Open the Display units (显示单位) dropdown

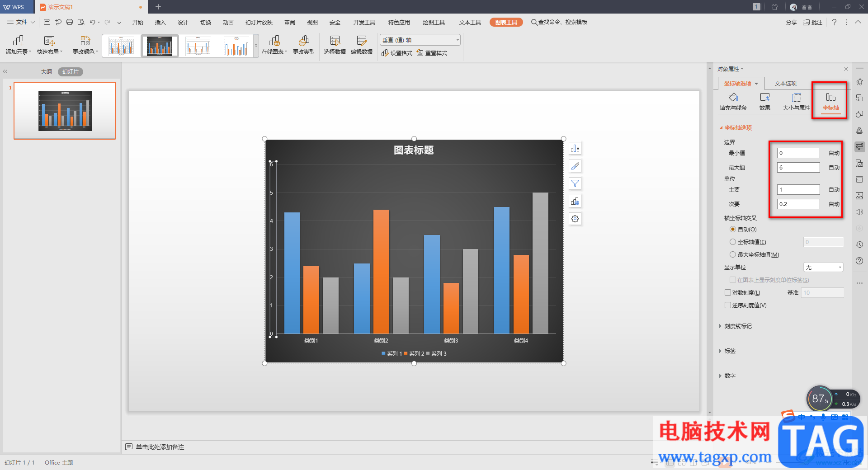pos(823,267)
